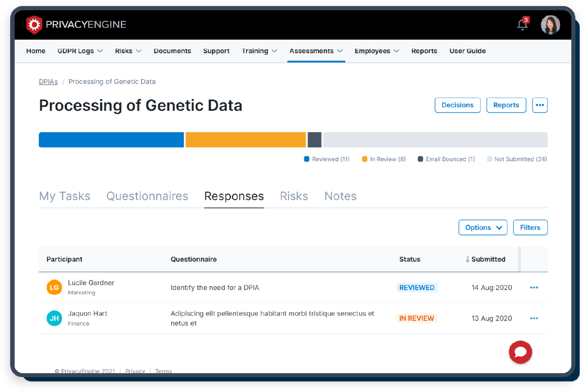Screen dimensions: 586x392
Task: Toggle the Email Bounced legend item
Action: (446, 159)
